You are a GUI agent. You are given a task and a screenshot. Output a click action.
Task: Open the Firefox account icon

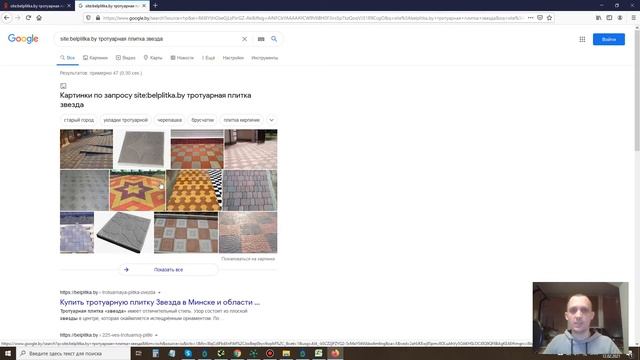(x=620, y=18)
